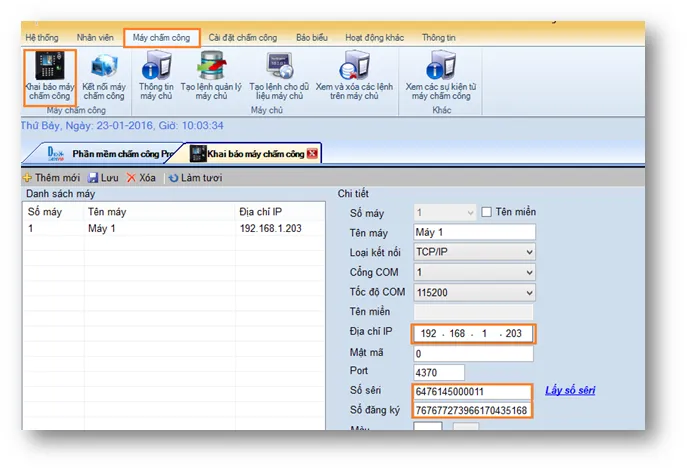Open the Thông tin menu tab
The height and width of the screenshot is (472, 687).
(x=439, y=38)
